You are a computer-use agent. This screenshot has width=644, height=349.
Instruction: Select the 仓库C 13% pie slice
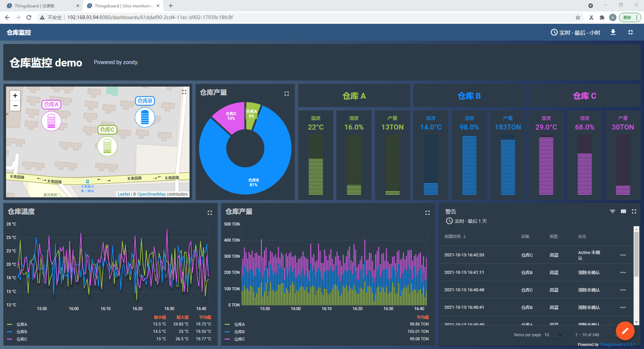231,116
